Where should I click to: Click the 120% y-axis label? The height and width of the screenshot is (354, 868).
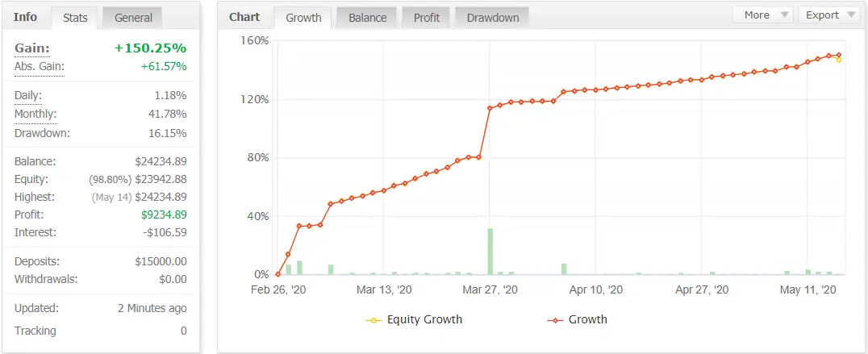(x=254, y=99)
